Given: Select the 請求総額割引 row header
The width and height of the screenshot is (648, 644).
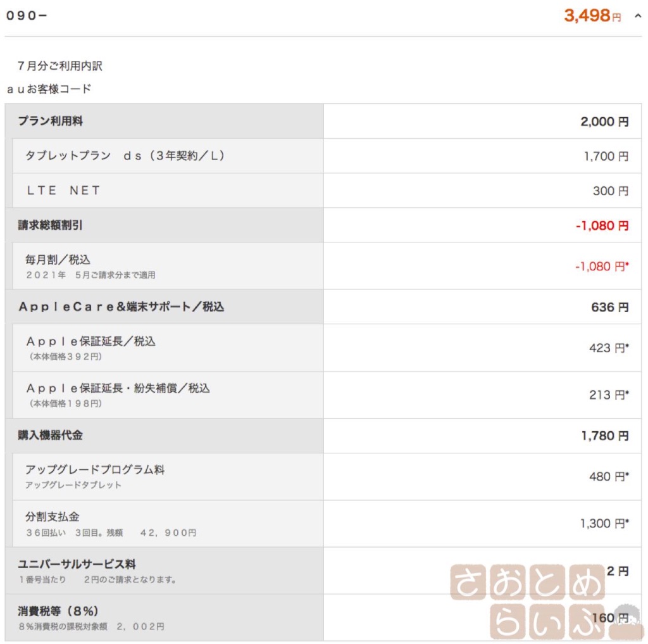Looking at the screenshot, I should tap(164, 225).
